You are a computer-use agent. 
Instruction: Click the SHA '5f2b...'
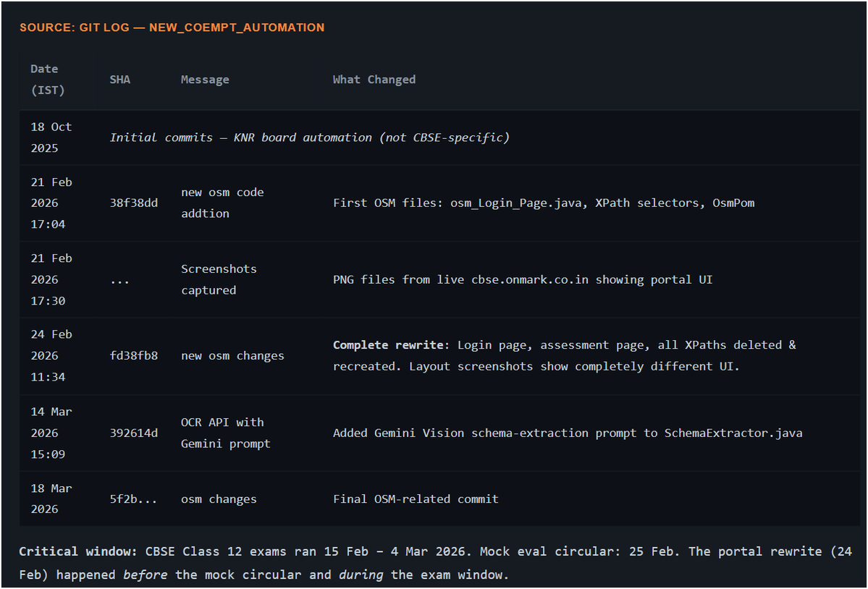click(133, 499)
